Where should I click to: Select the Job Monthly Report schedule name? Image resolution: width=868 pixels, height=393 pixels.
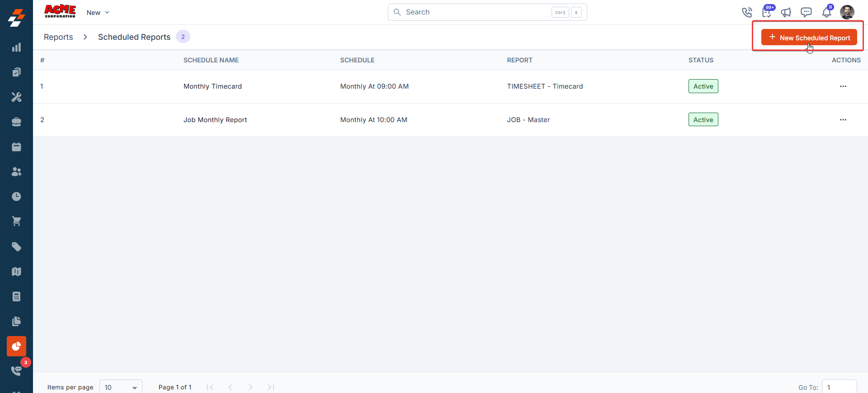215,120
